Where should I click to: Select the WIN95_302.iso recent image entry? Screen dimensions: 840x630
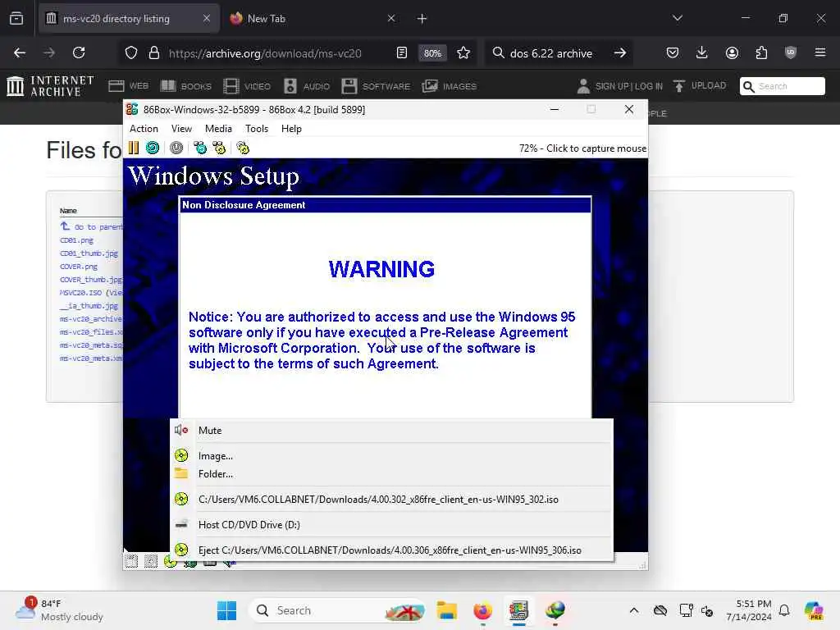pos(391,500)
